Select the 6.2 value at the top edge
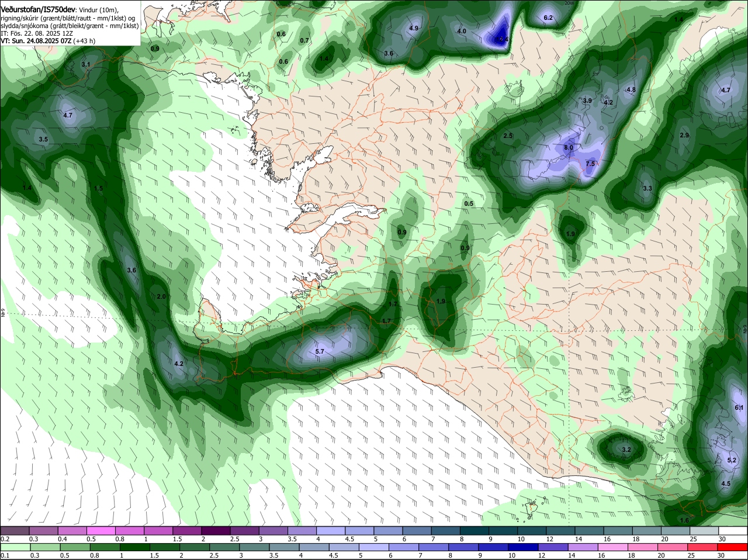 click(548, 18)
